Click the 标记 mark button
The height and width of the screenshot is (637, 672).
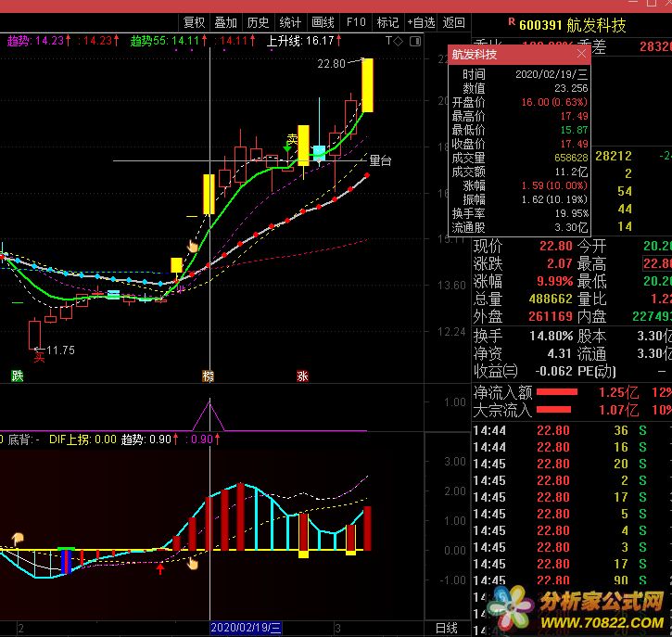pos(387,22)
